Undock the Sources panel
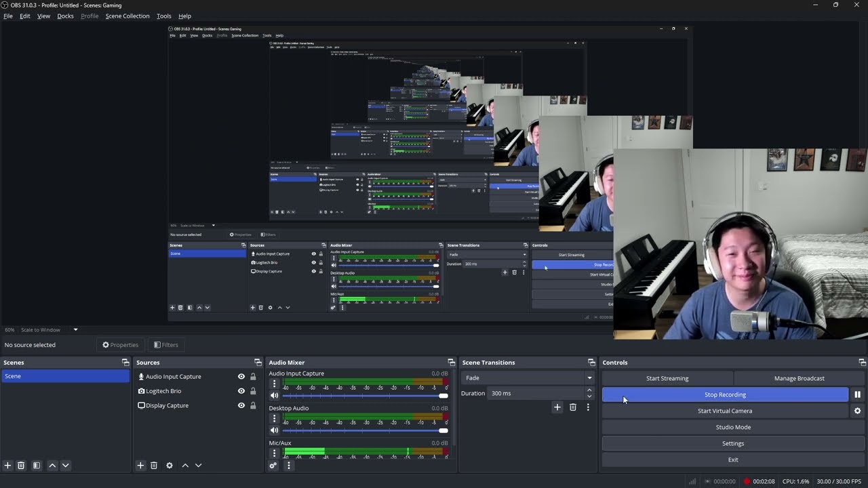The width and height of the screenshot is (868, 488). [258, 363]
